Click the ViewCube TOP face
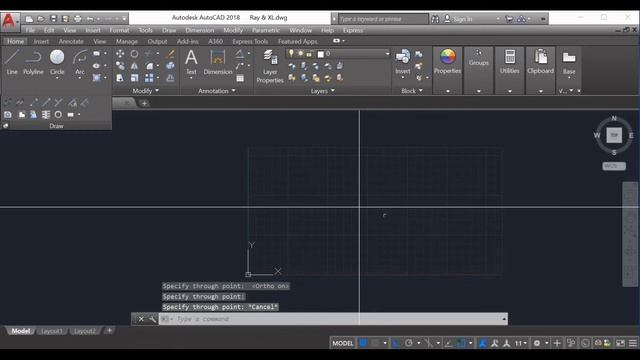The height and width of the screenshot is (360, 640). click(614, 135)
